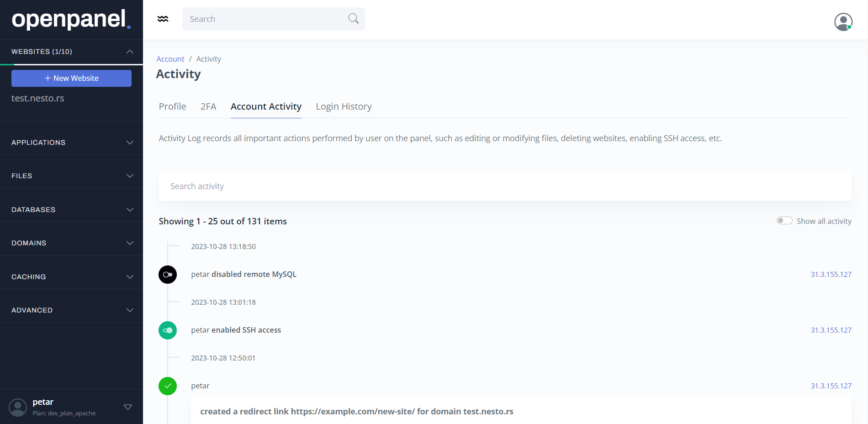Click the enabled SSH access event icon
This screenshot has width=868, height=424.
click(x=168, y=330)
